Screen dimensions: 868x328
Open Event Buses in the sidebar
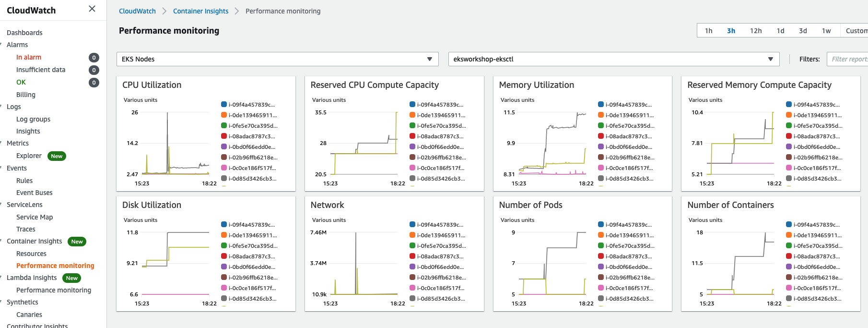pos(35,193)
